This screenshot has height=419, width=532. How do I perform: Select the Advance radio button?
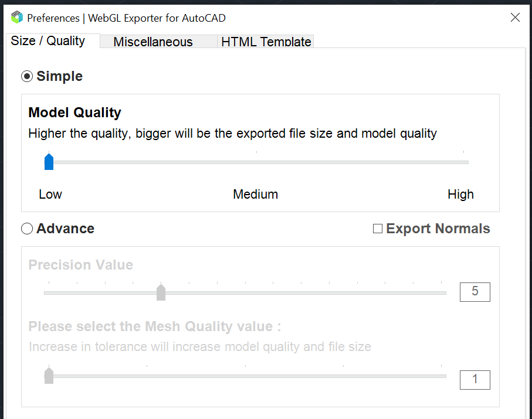[x=27, y=229]
